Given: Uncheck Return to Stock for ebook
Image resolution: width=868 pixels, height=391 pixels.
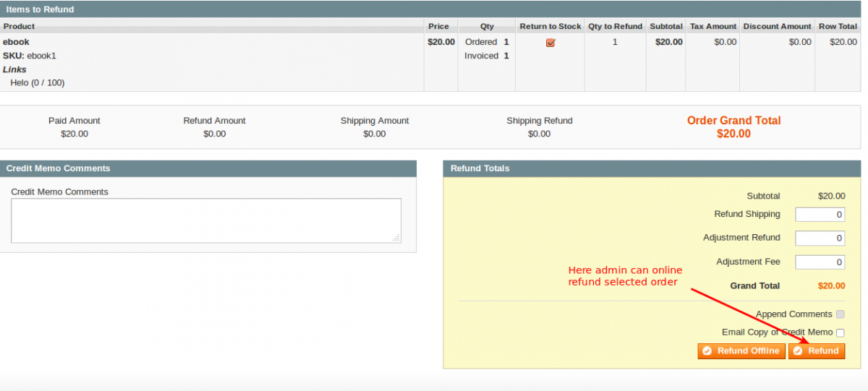Looking at the screenshot, I should [x=550, y=43].
